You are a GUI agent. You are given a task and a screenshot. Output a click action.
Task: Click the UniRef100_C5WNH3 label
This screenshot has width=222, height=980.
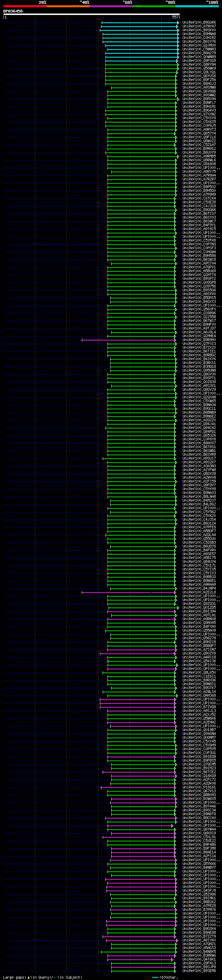click(x=199, y=49)
